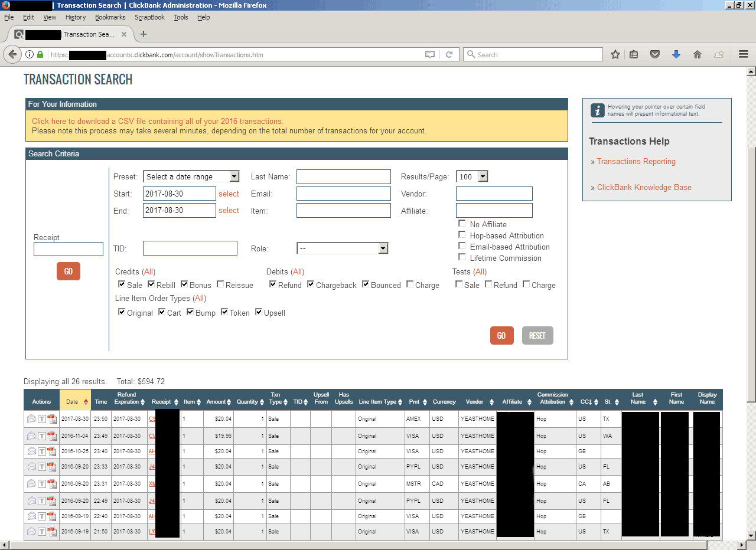The height and width of the screenshot is (550, 756).
Task: Open the PDF receipt for the 21:50 row
Action: tap(51, 531)
